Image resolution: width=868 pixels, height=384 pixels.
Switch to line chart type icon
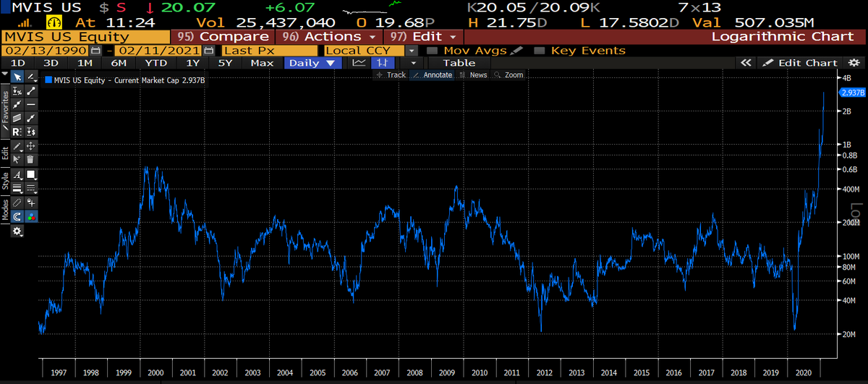coord(359,63)
